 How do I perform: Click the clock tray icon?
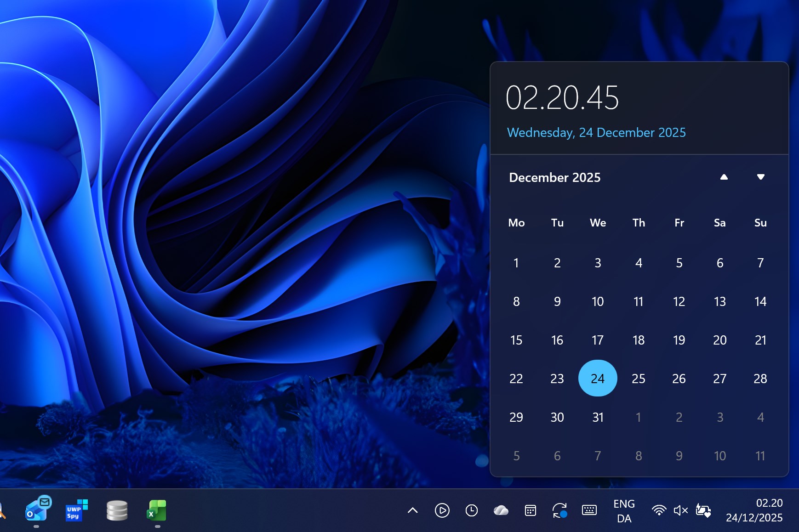click(x=471, y=510)
